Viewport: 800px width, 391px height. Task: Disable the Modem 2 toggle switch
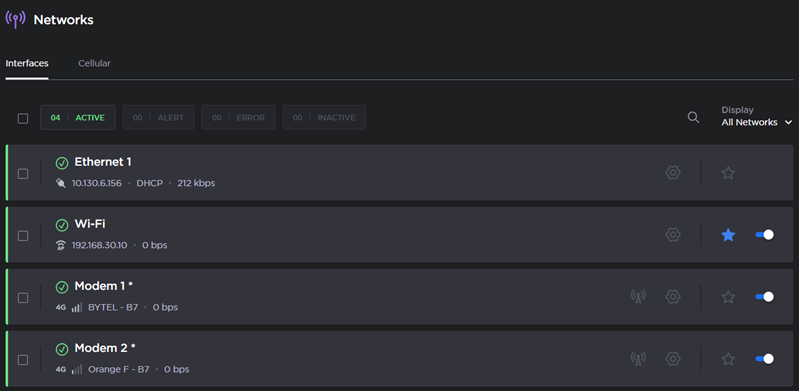coord(764,359)
